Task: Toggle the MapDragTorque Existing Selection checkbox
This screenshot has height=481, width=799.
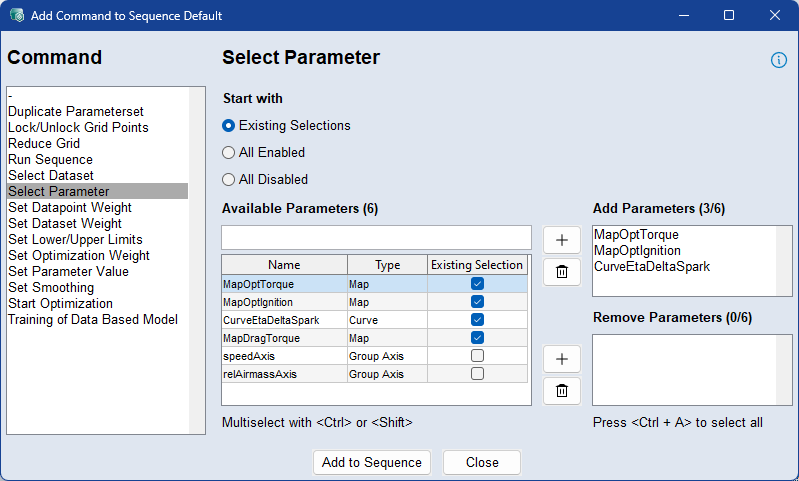Action: coord(477,338)
